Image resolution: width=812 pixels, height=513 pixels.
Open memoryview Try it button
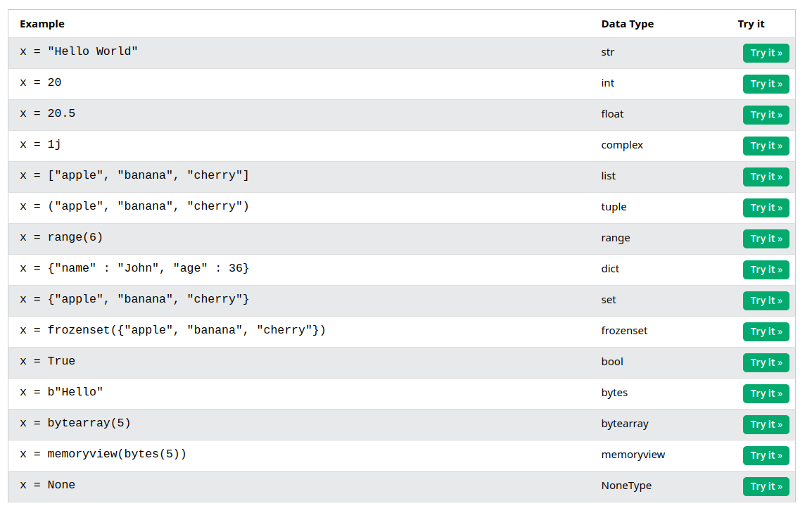(x=766, y=456)
